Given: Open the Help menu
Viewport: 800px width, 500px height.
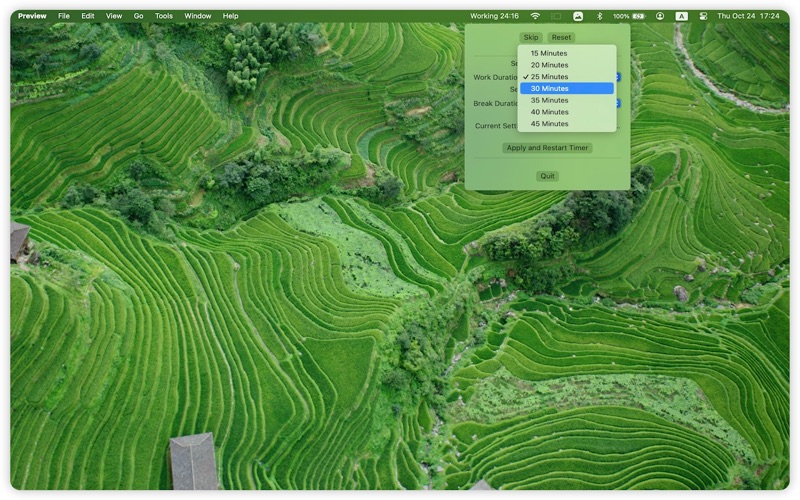Looking at the screenshot, I should tap(231, 16).
